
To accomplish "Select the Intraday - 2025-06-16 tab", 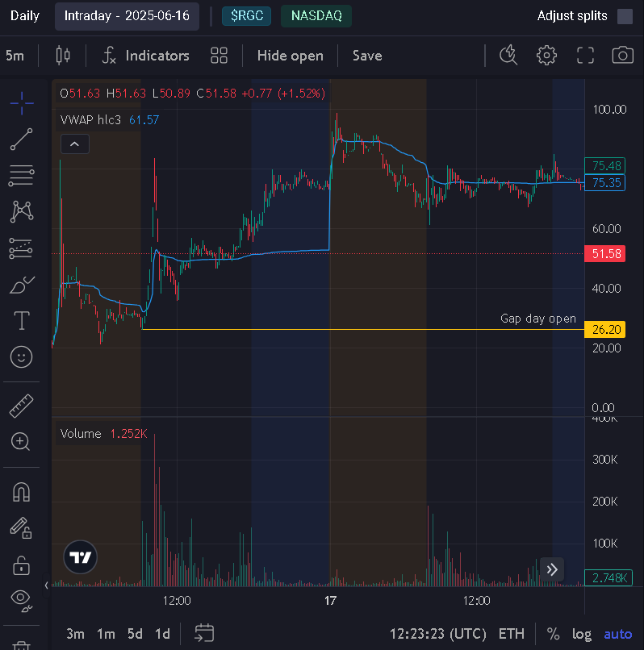I will (127, 16).
